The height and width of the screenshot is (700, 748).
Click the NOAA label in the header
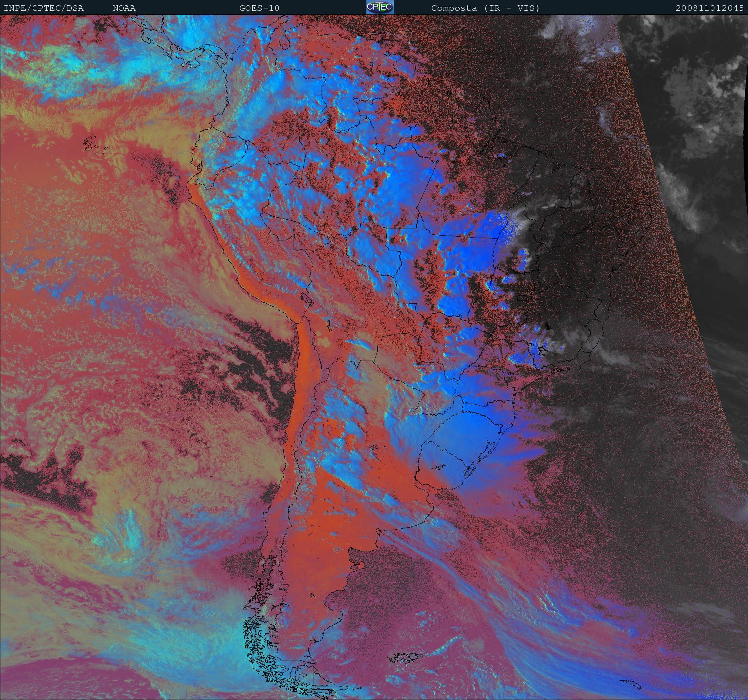point(124,8)
